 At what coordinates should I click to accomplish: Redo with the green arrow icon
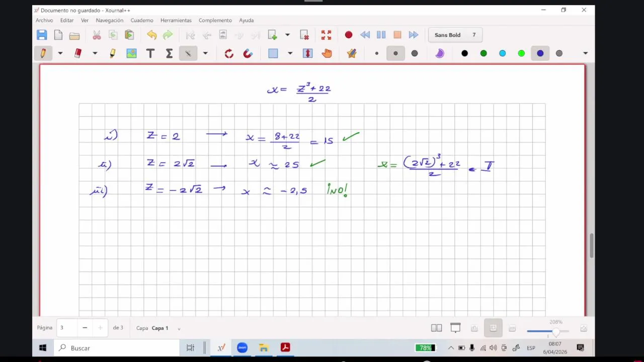coord(168,35)
